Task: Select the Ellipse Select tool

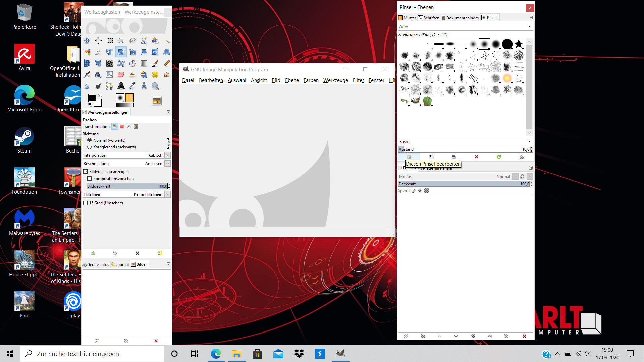Action: (121, 41)
